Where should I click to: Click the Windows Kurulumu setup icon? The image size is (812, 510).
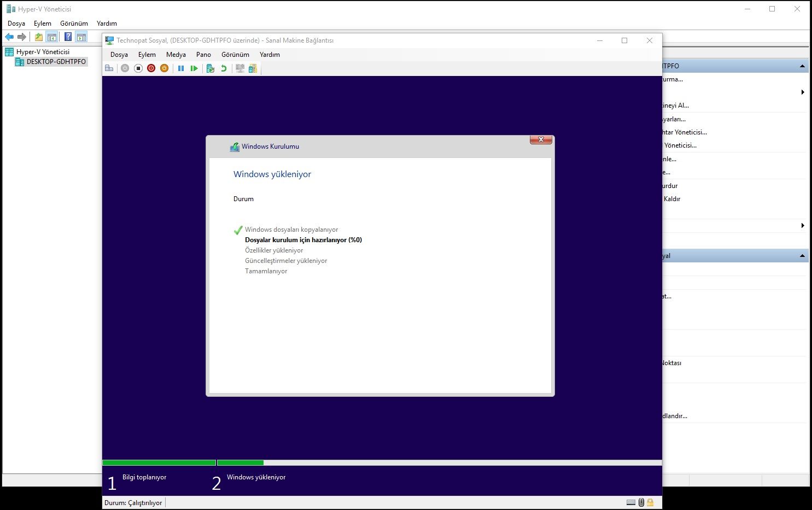coord(235,146)
